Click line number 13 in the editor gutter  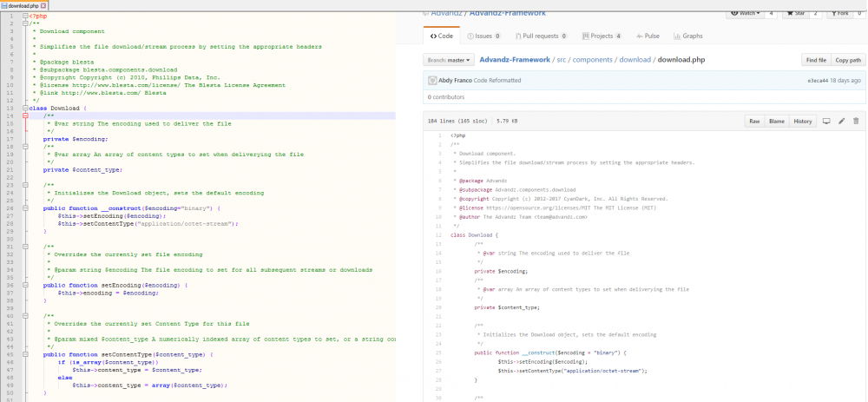[11, 108]
